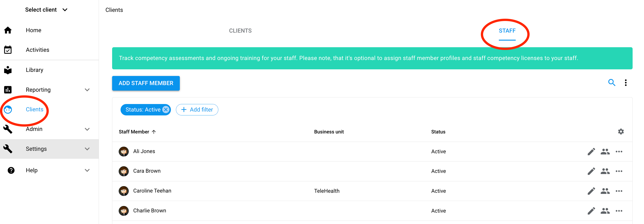Open Cara Brown staff record
The height and width of the screenshot is (224, 644).
pos(147,171)
